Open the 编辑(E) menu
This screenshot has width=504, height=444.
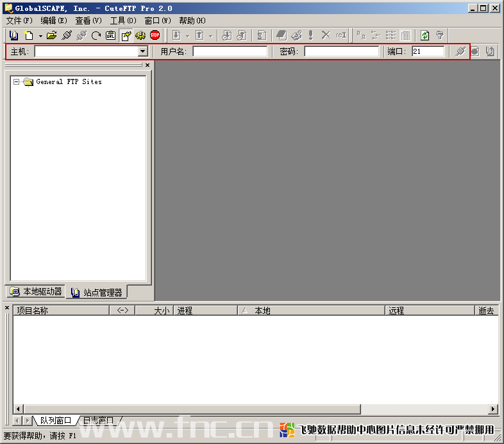pos(54,21)
